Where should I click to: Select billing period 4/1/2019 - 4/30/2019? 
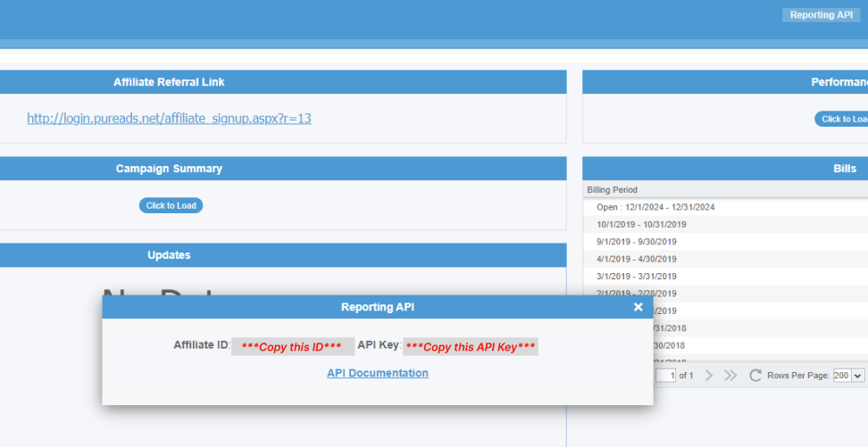coord(637,259)
